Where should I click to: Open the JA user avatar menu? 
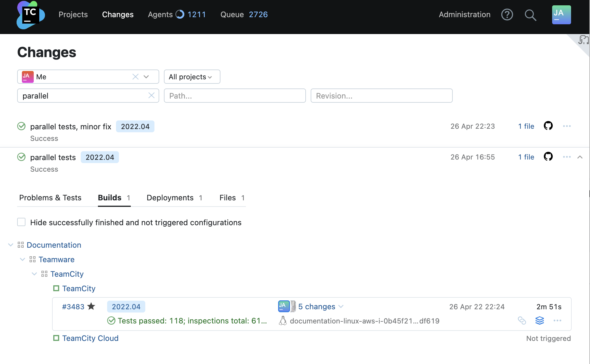point(561,15)
